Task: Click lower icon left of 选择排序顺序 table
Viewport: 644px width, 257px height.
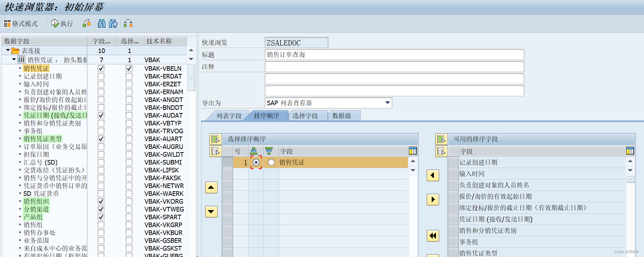Action: click(215, 151)
